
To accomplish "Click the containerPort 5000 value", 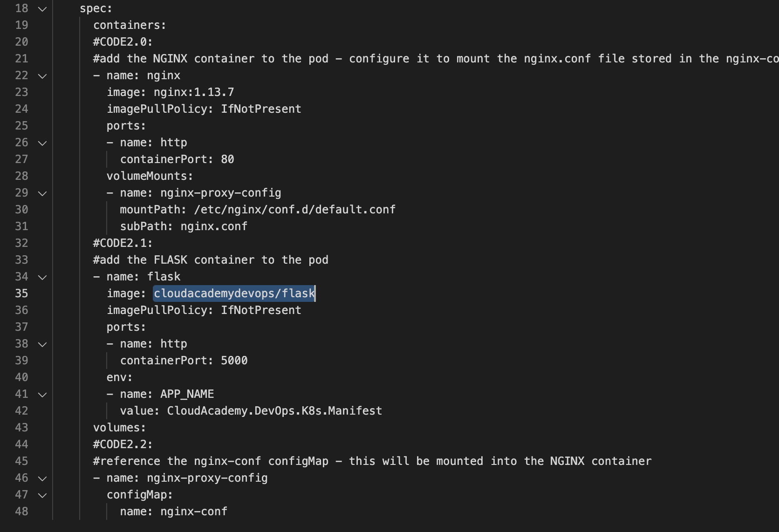I will pyautogui.click(x=234, y=361).
